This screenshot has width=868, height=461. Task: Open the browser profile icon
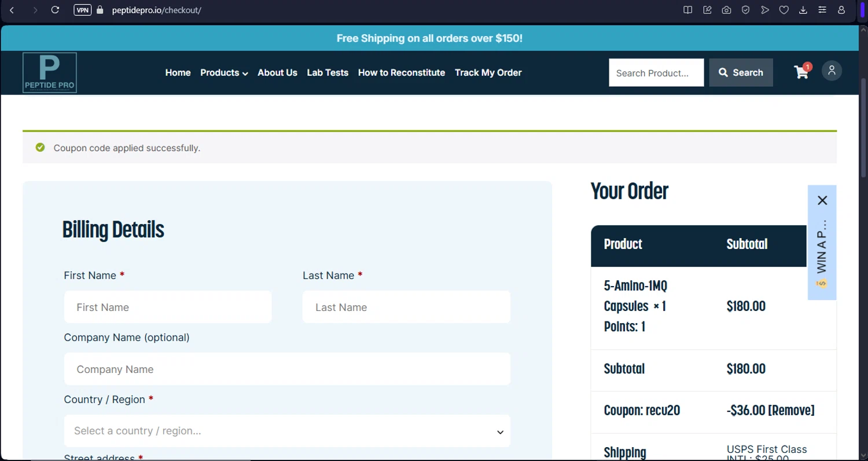[841, 10]
